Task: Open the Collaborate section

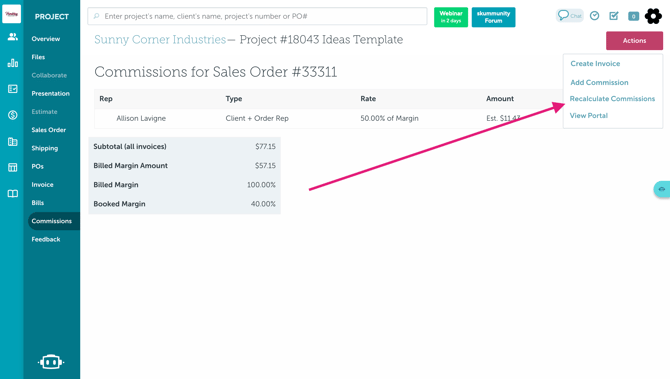Action: pos(49,75)
